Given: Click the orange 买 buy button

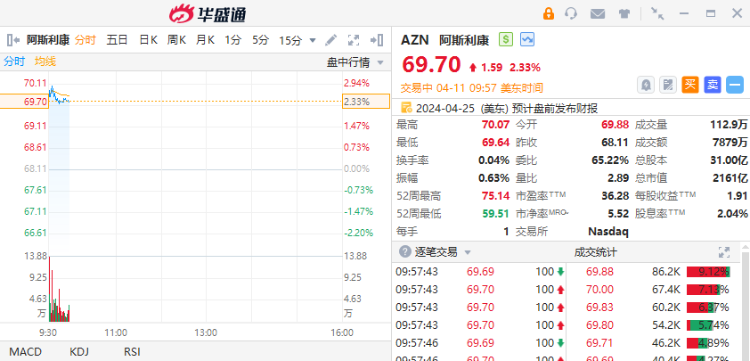Looking at the screenshot, I should click(x=690, y=85).
